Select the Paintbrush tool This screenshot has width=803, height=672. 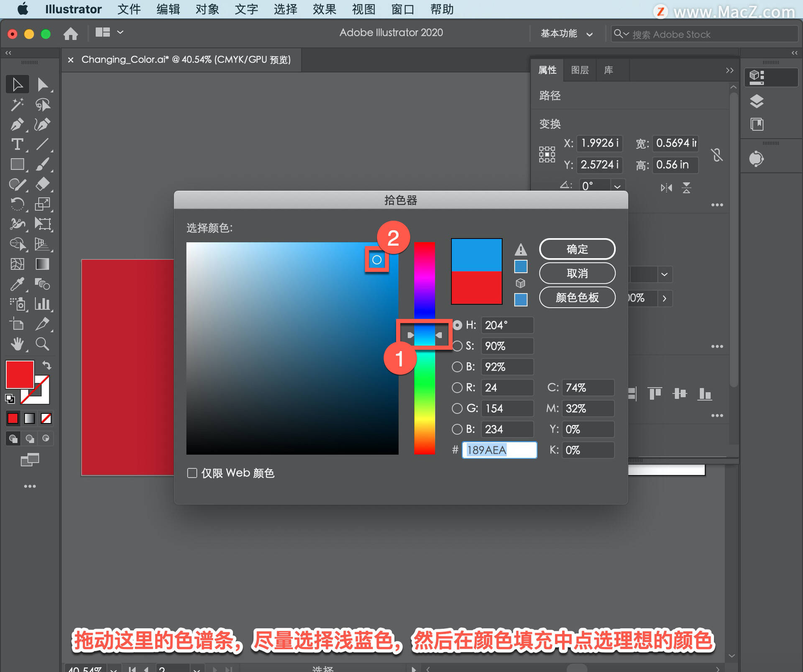pyautogui.click(x=42, y=164)
